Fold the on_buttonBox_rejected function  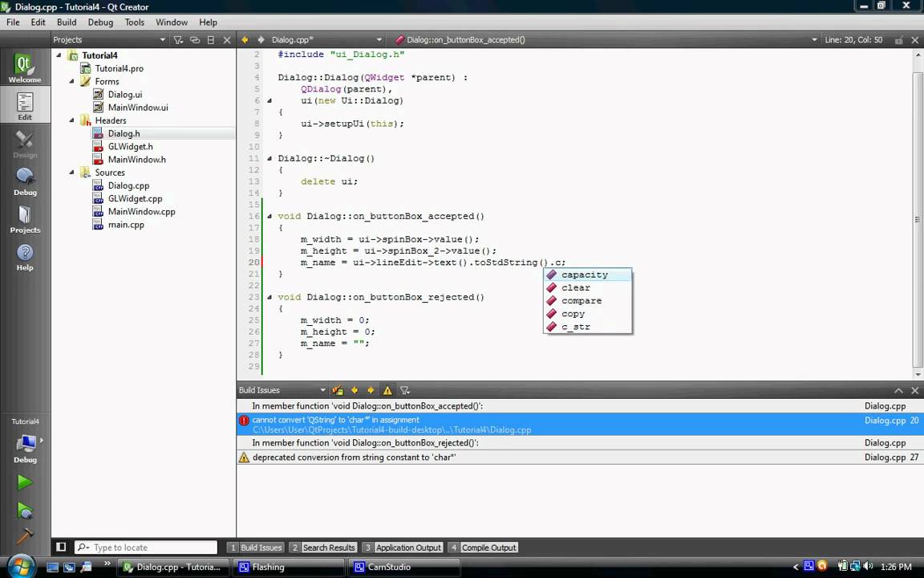click(x=269, y=297)
